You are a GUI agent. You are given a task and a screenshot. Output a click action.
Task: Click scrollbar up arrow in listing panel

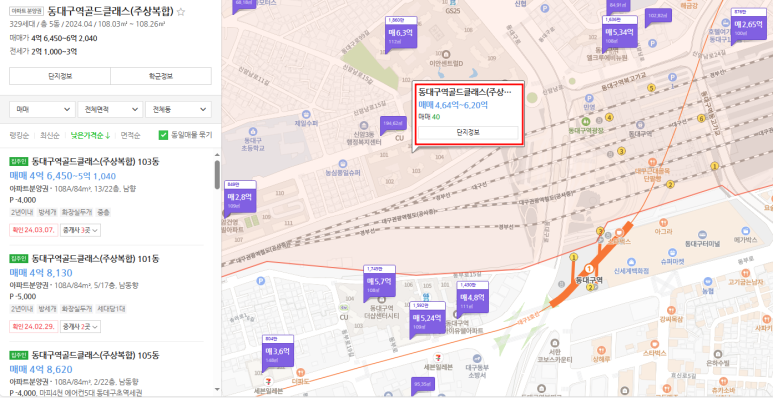click(x=217, y=154)
